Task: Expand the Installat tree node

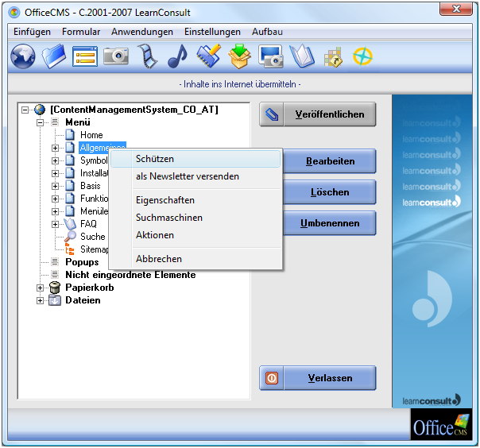Action: tap(55, 173)
